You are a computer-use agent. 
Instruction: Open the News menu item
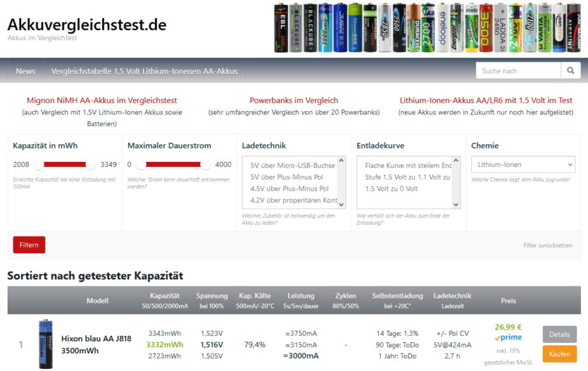pos(26,71)
